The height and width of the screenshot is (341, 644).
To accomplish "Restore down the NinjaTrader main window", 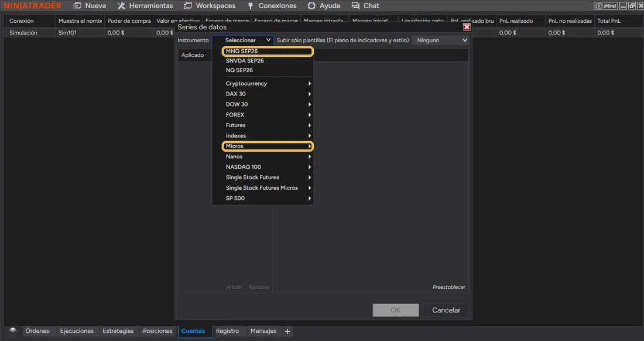I will (632, 6).
